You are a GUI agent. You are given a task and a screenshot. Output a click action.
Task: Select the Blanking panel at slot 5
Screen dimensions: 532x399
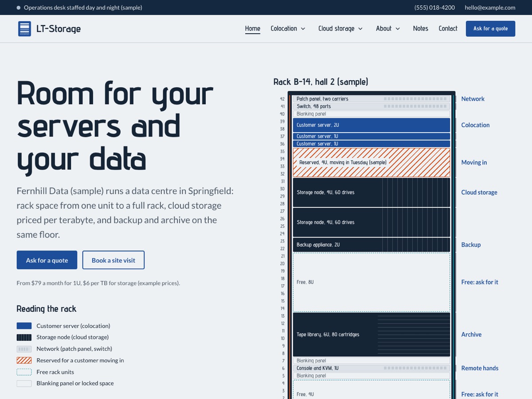(372, 376)
